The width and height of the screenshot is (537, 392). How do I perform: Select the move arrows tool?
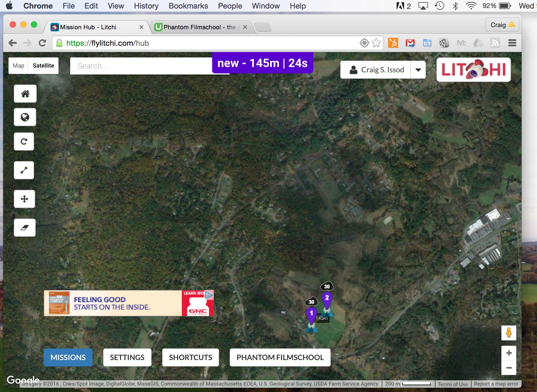click(24, 199)
